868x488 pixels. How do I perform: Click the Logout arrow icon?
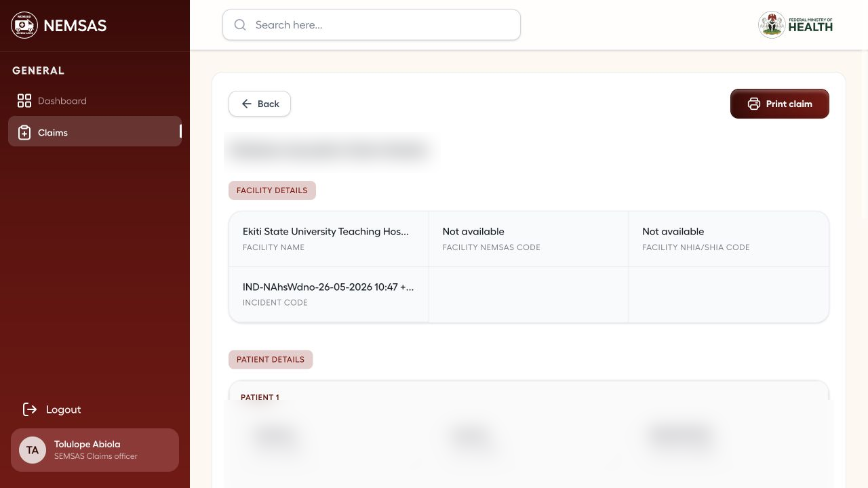30,409
